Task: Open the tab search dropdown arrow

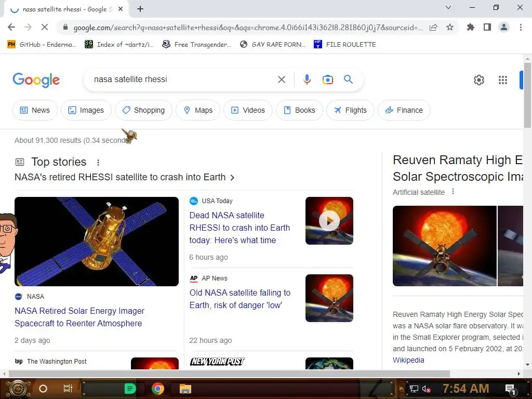Action: 448,7
